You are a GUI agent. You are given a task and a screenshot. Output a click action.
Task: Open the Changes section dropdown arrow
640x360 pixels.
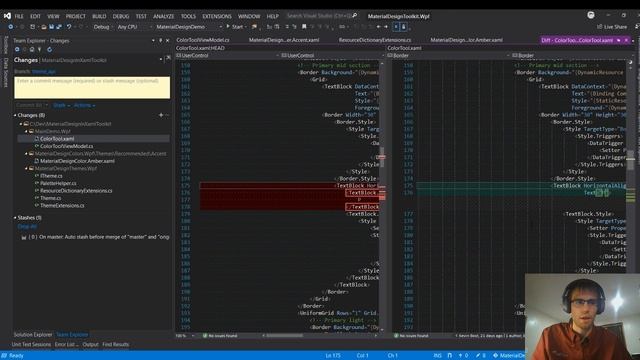161,60
